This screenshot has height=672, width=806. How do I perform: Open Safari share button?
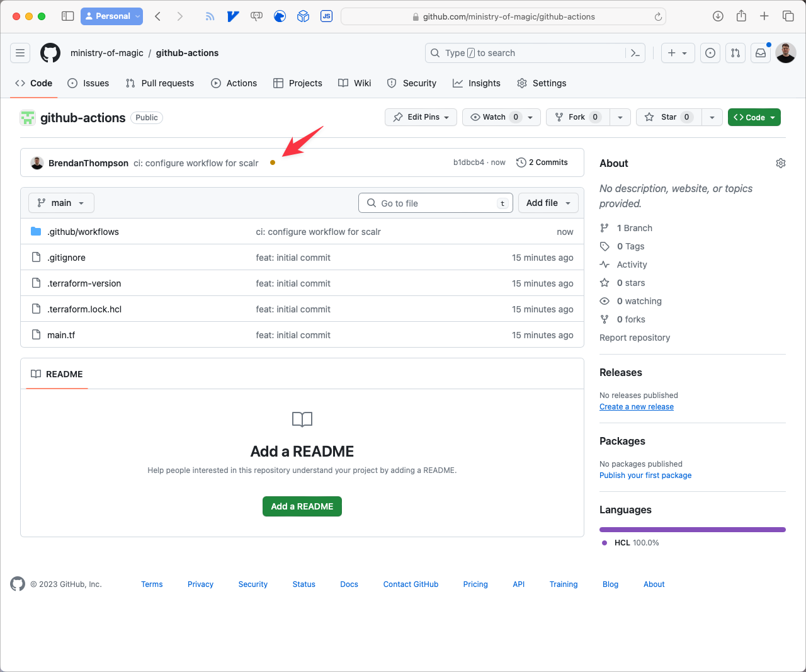click(741, 16)
